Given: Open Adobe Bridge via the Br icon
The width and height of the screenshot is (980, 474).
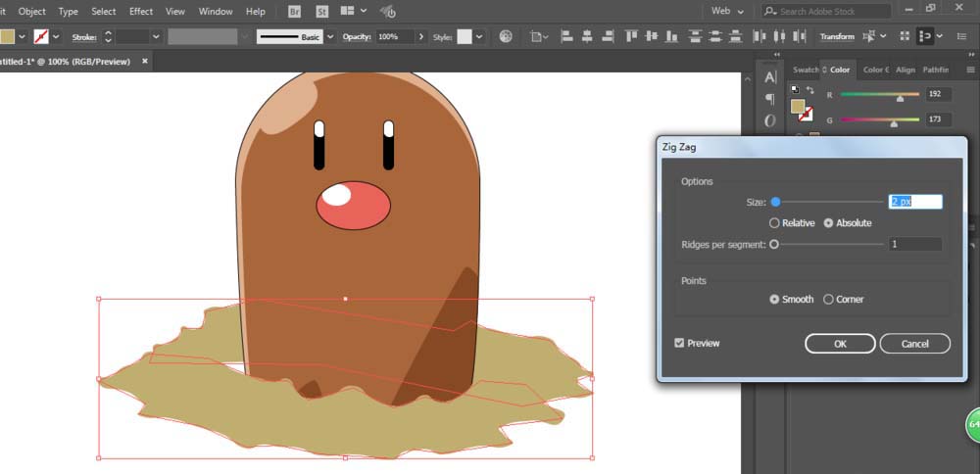Looking at the screenshot, I should coord(295,12).
